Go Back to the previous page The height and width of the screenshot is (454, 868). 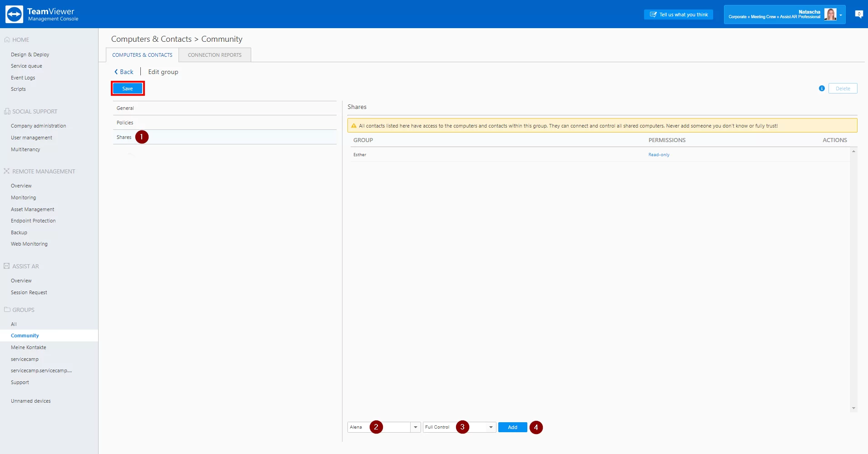[x=124, y=72]
